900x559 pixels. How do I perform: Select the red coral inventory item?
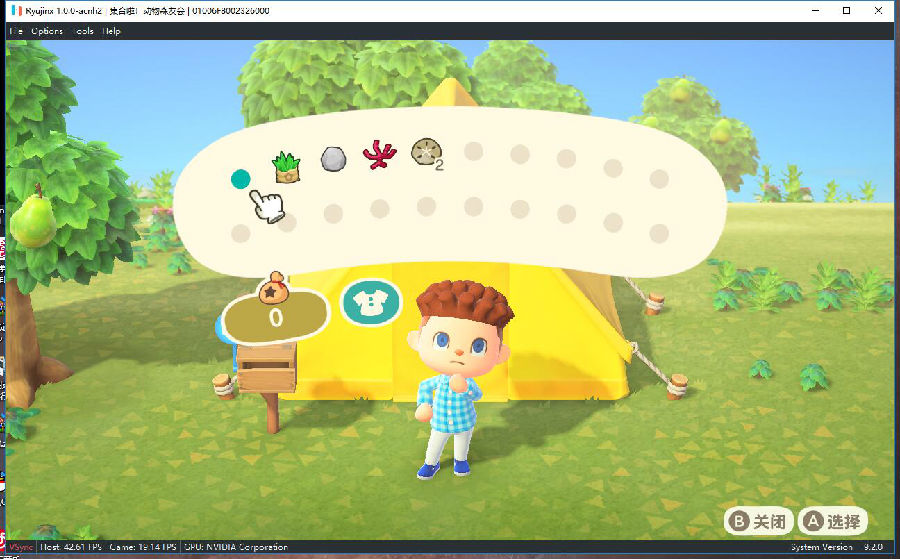[379, 155]
